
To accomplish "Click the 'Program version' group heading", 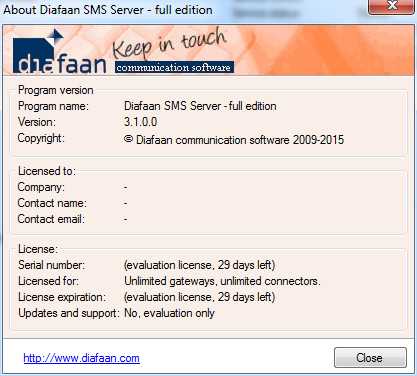I will (x=56, y=90).
